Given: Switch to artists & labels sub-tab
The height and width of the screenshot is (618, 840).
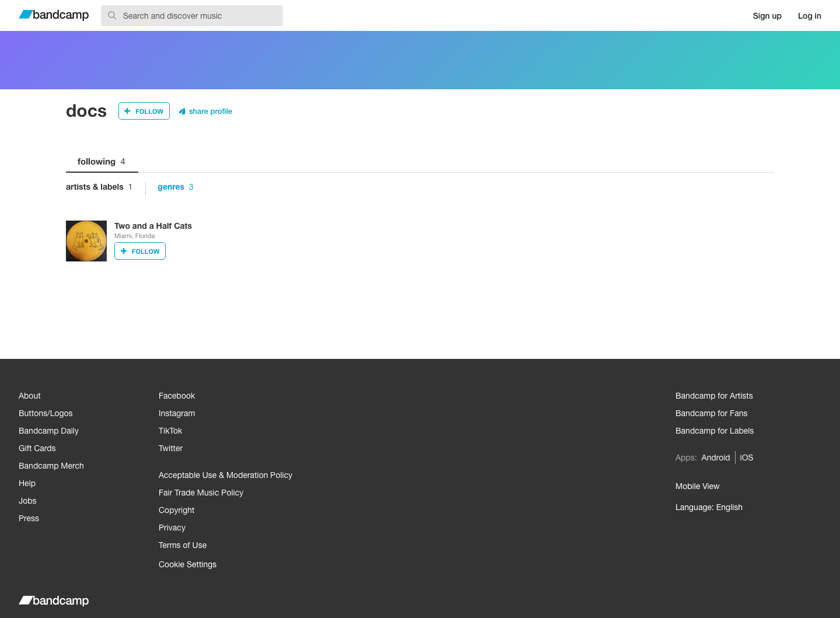Looking at the screenshot, I should tap(99, 187).
